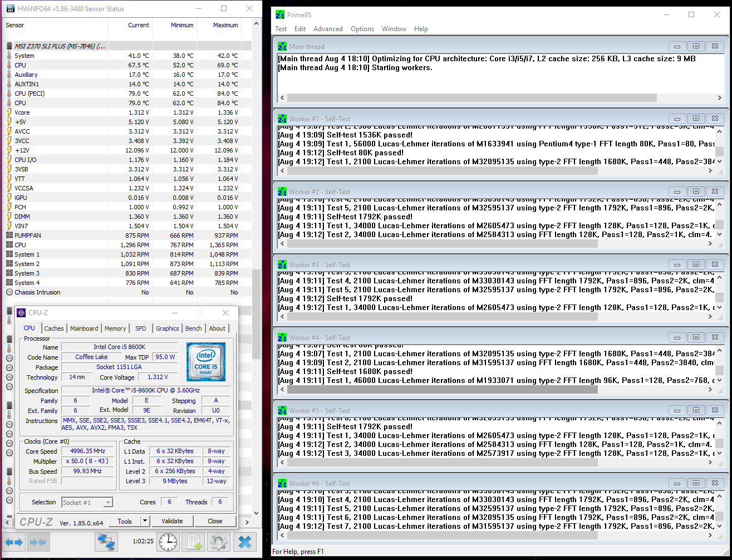This screenshot has width=732, height=560.
Task: Open Prime95 Help menu
Action: pyautogui.click(x=421, y=29)
